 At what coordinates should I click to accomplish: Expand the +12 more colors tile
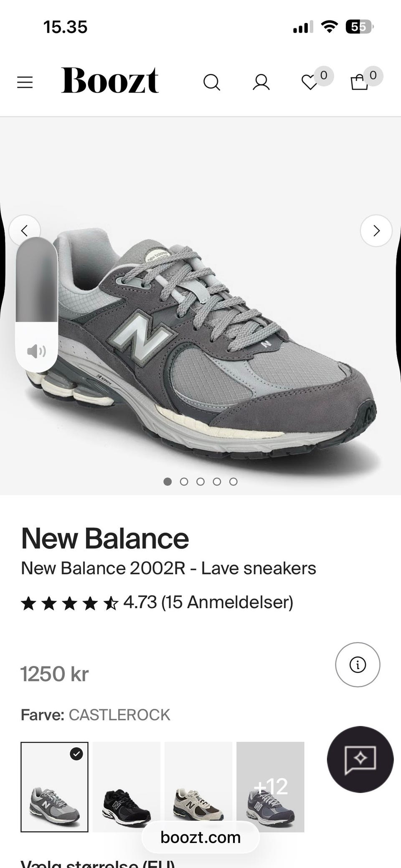click(270, 787)
